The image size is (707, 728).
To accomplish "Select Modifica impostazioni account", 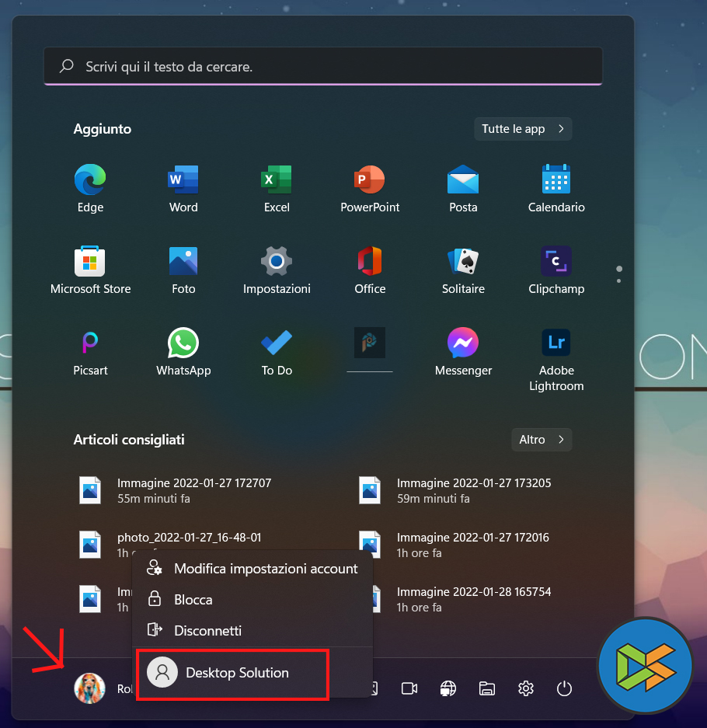I will click(252, 568).
